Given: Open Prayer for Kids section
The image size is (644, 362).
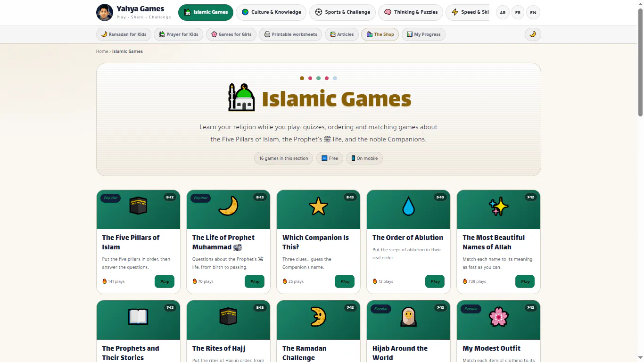Looking at the screenshot, I should (x=178, y=34).
